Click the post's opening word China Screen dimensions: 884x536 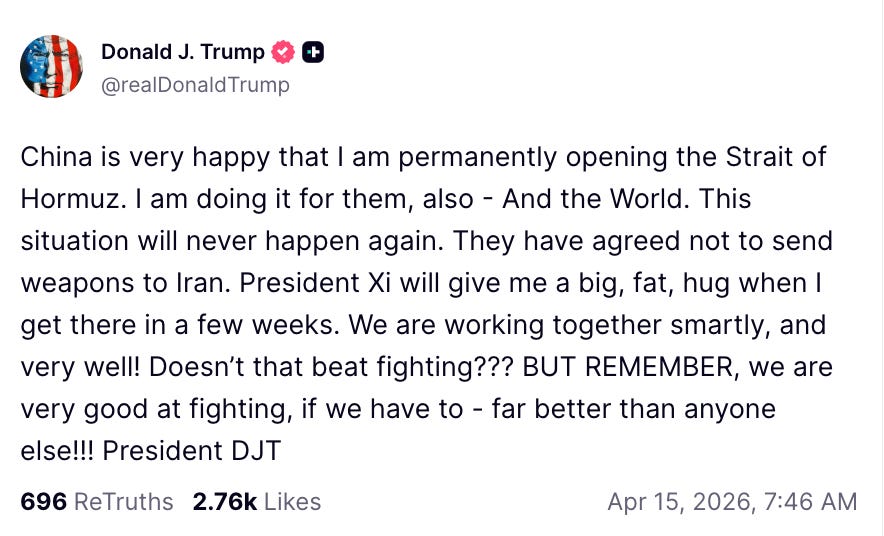tap(56, 157)
